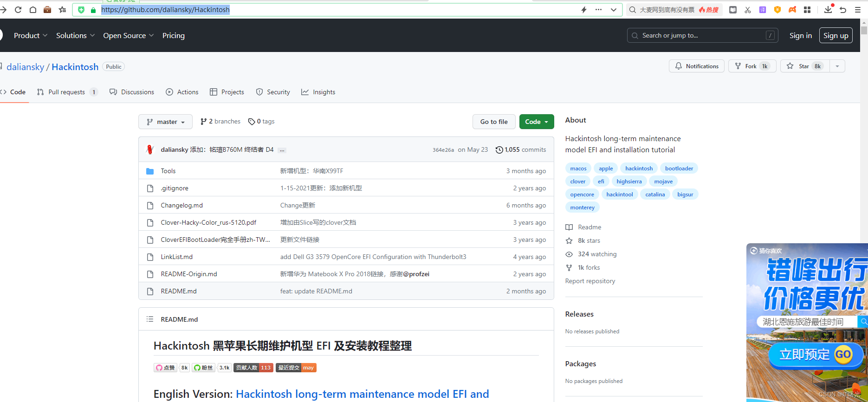Star the repository
Viewport: 868px width, 402px height.
pyautogui.click(x=805, y=66)
